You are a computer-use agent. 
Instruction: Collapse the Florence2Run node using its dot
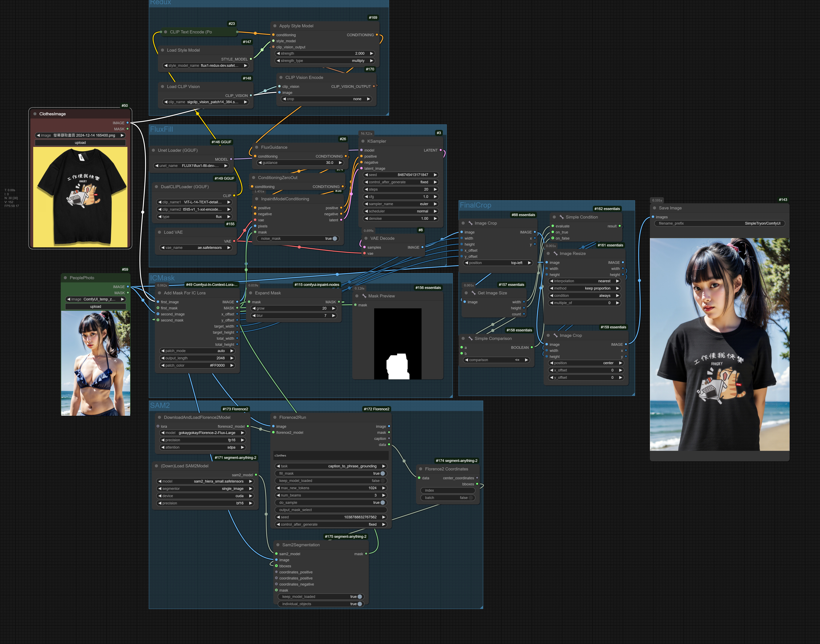(x=275, y=417)
